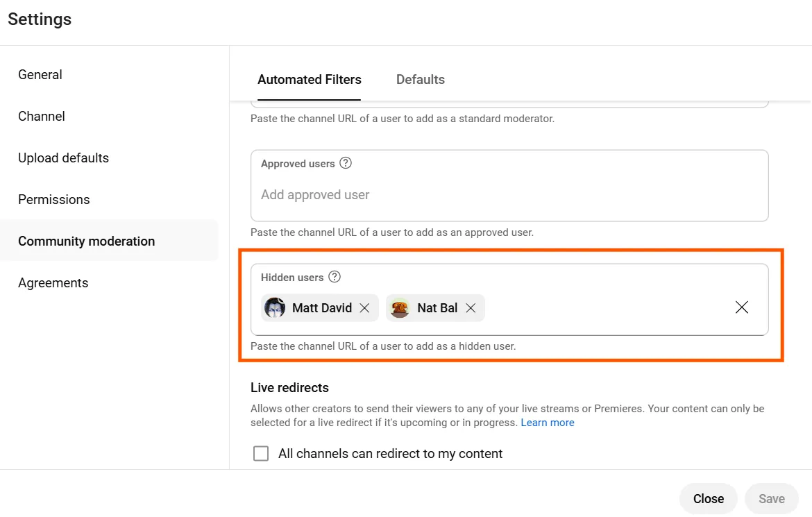Screen dimensions: 812x517
Task: Switch to the Defaults tab
Action: click(420, 79)
